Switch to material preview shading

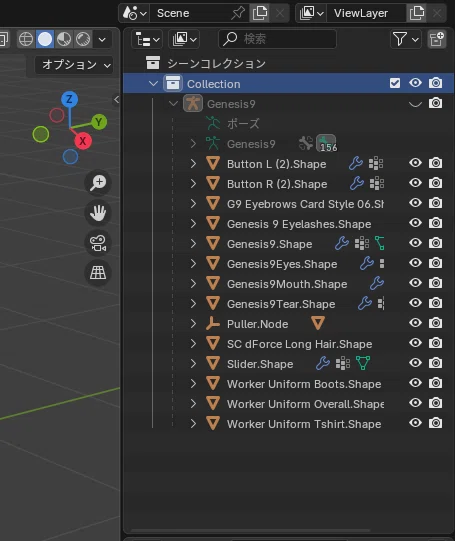point(64,39)
